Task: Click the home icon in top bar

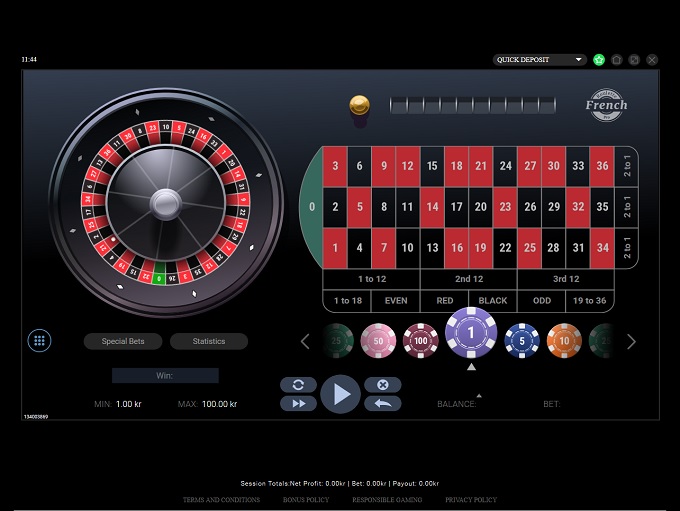Action: tap(617, 60)
